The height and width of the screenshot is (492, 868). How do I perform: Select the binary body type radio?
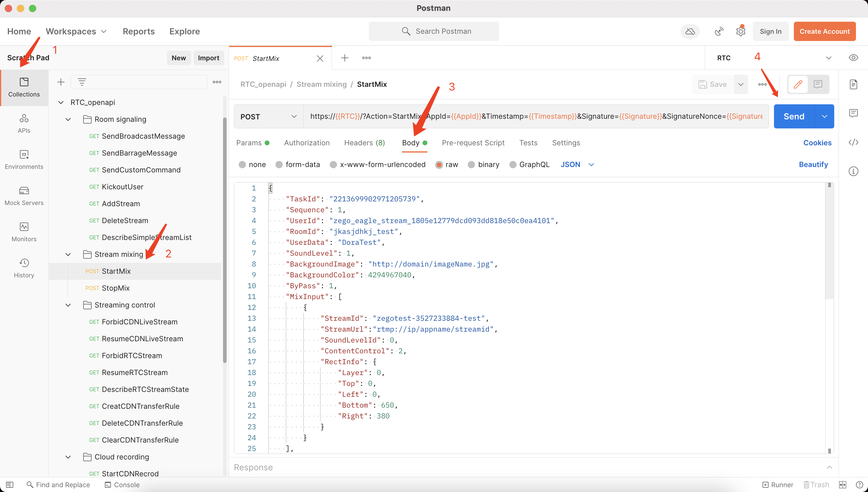[471, 165]
